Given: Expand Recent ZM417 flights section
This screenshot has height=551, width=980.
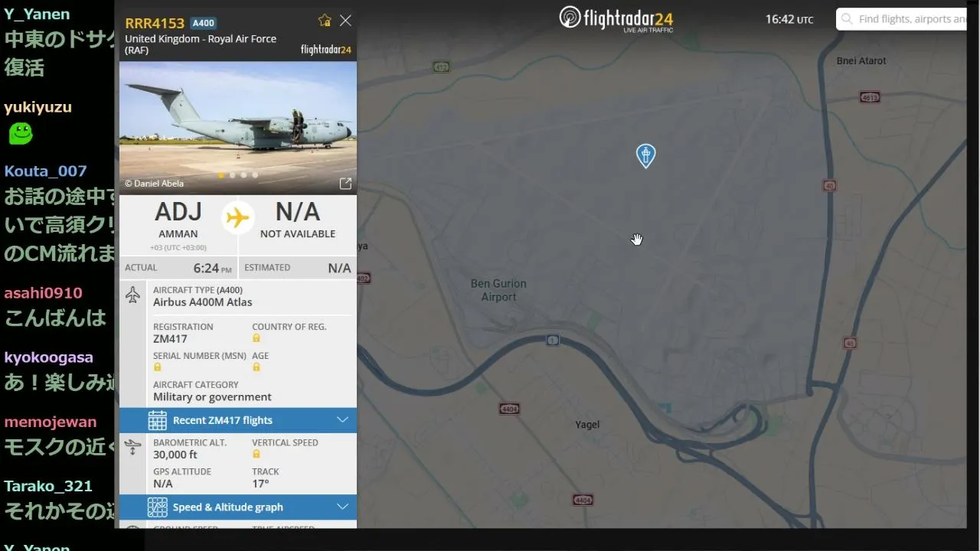Looking at the screenshot, I should tap(342, 420).
